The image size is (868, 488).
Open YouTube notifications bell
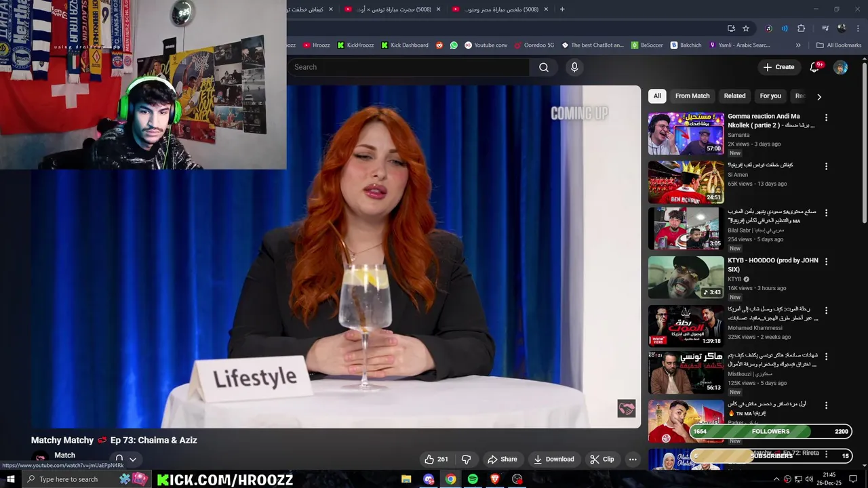tap(815, 67)
